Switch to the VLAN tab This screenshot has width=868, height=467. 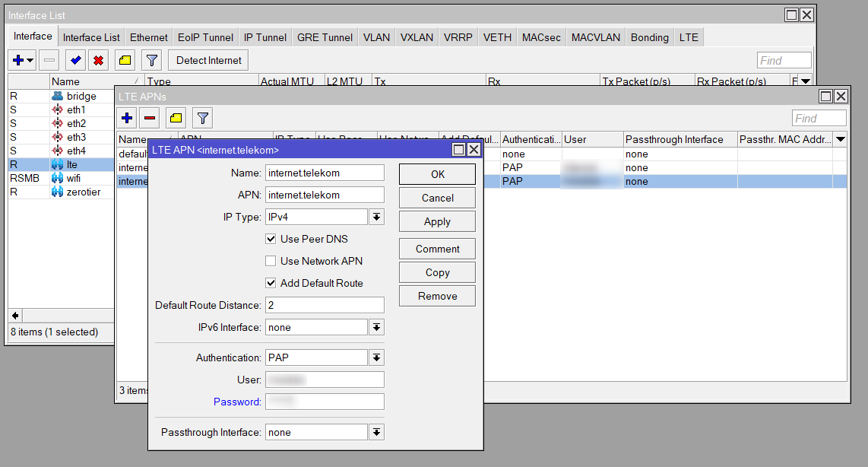point(376,37)
